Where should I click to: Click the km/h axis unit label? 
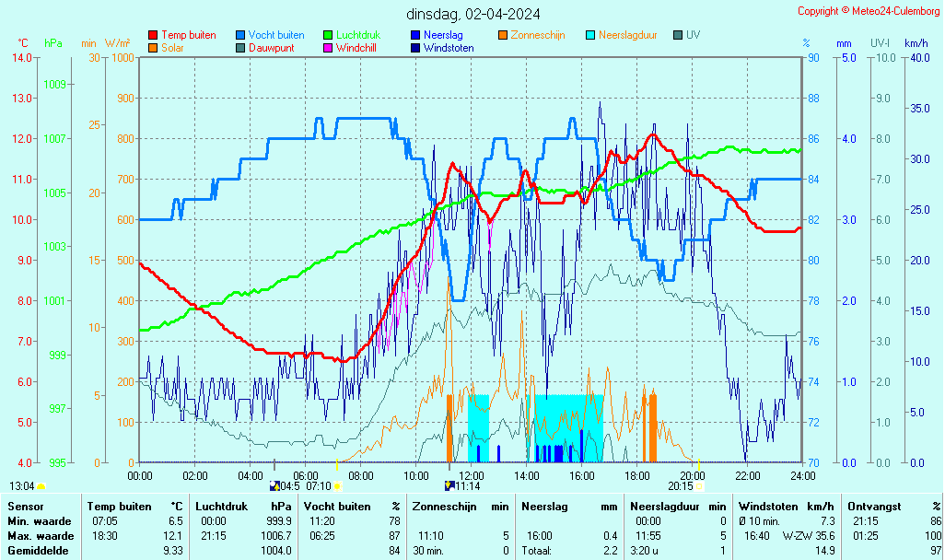click(916, 43)
